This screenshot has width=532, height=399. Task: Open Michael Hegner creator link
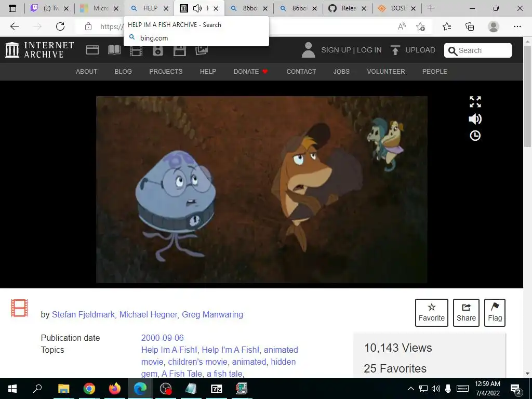click(148, 314)
